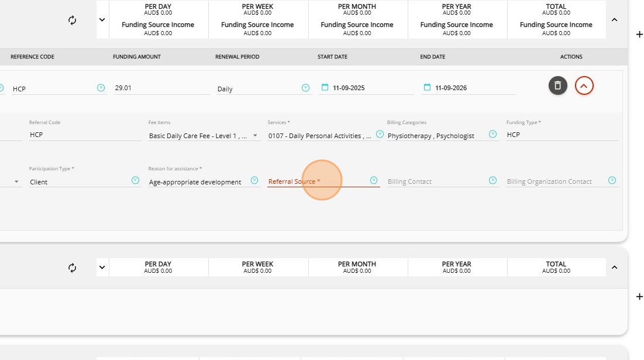
Task: Open the End Date calendar picker
Action: click(427, 88)
